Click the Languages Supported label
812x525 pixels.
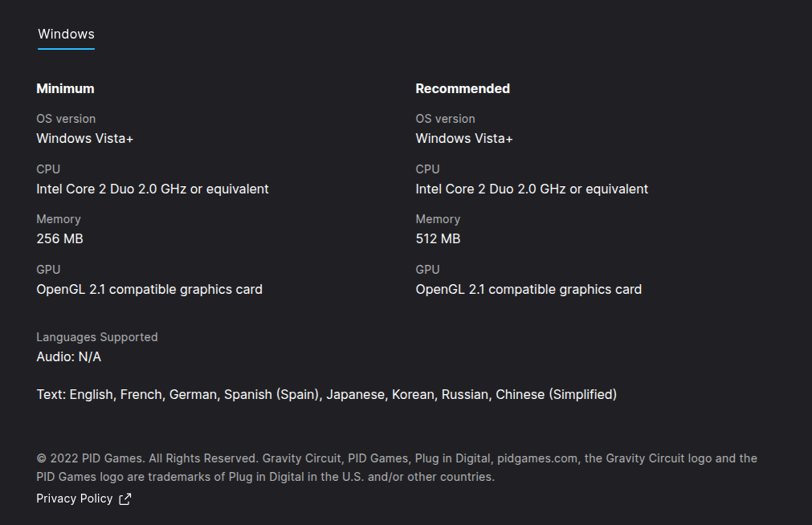coord(96,337)
